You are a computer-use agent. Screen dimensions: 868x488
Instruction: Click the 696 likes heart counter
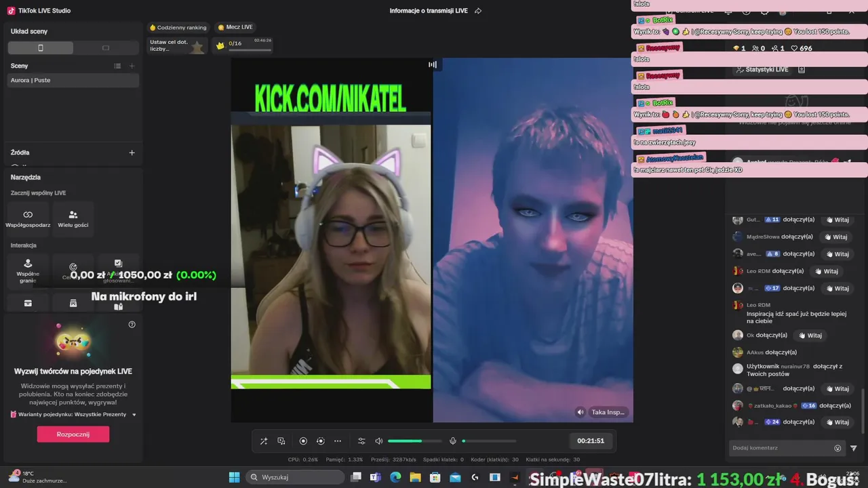pos(802,48)
